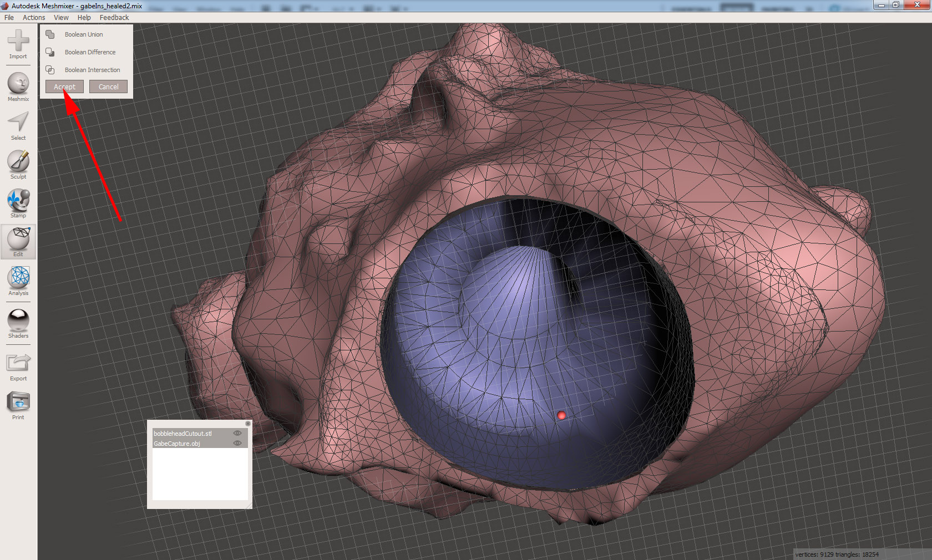Close the object browser panel

click(248, 424)
